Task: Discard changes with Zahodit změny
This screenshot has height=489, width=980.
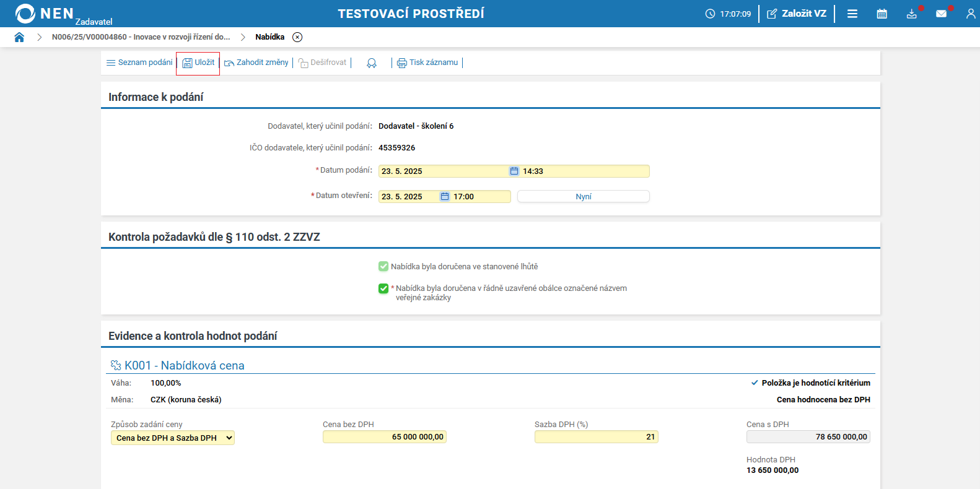Action: click(256, 63)
